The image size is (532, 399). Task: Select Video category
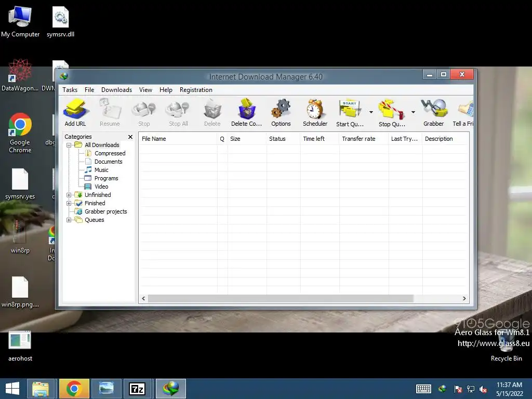(x=101, y=187)
